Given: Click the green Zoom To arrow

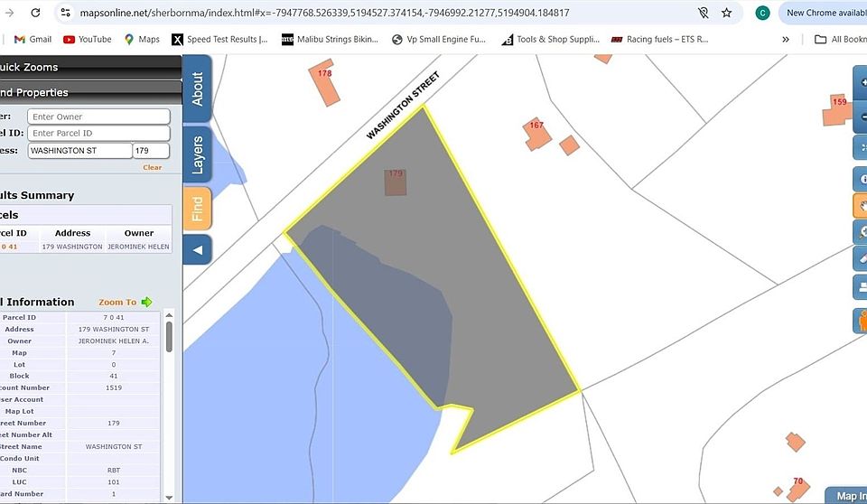Looking at the screenshot, I should 146,303.
